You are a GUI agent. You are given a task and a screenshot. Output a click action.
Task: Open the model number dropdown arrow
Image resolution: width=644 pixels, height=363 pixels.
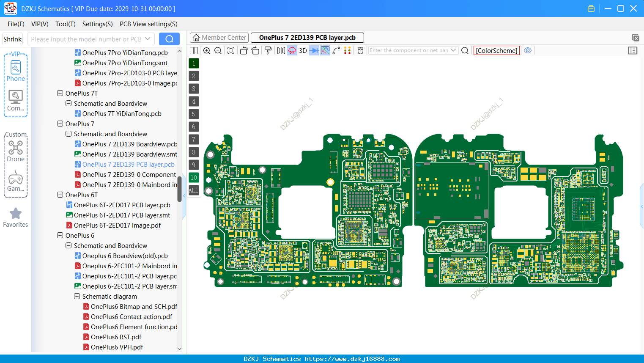(148, 39)
